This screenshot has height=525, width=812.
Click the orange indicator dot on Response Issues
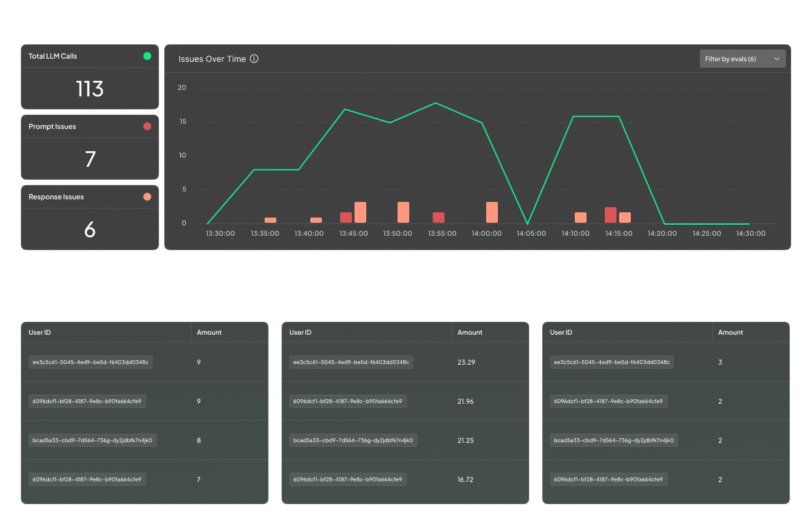147,197
